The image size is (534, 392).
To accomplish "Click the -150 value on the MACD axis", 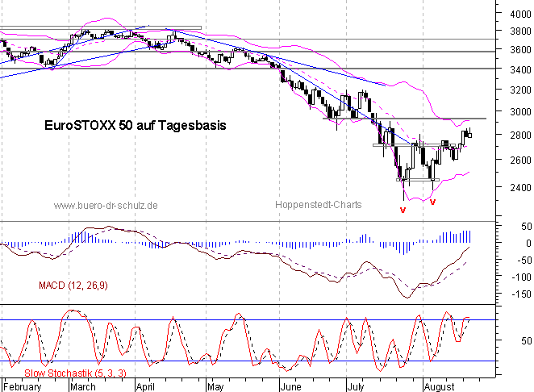I will click(x=521, y=294).
